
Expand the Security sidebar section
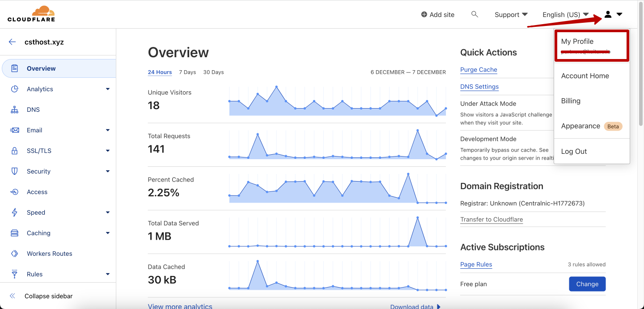pos(108,171)
